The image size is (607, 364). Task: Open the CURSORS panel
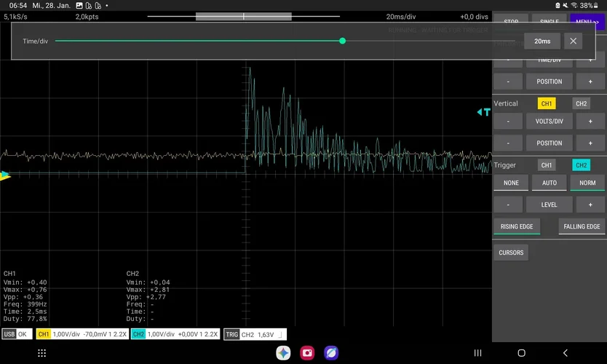(x=511, y=253)
